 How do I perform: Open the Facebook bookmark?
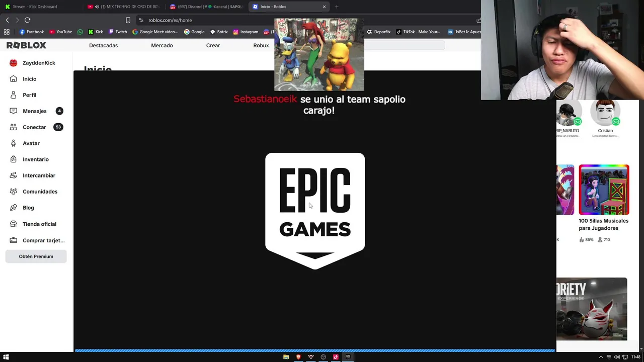[31, 32]
